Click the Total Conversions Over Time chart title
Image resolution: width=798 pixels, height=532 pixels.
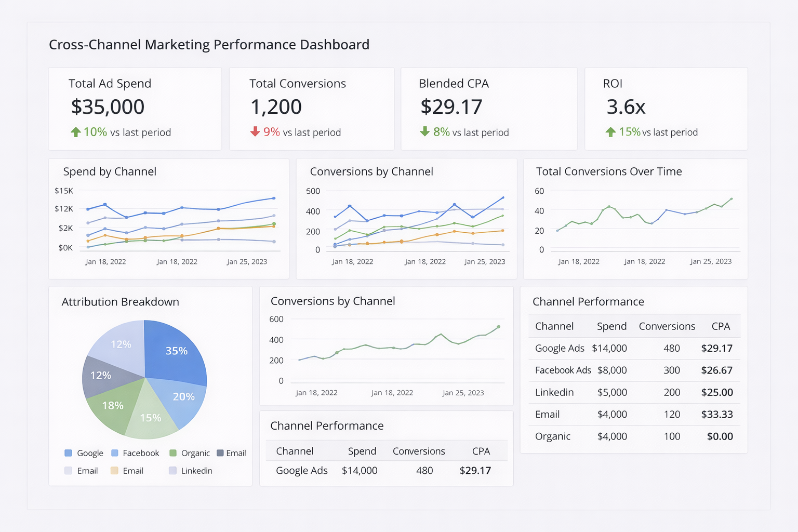pos(609,171)
